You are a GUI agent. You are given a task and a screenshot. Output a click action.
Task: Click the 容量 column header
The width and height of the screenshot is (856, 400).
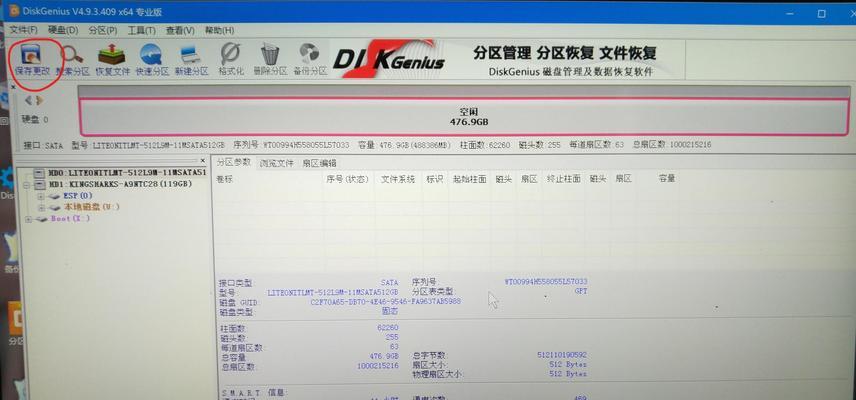[667, 178]
